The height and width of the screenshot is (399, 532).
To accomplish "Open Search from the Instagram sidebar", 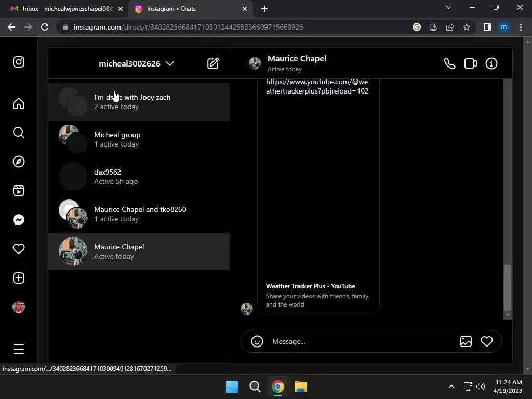I will [x=19, y=132].
